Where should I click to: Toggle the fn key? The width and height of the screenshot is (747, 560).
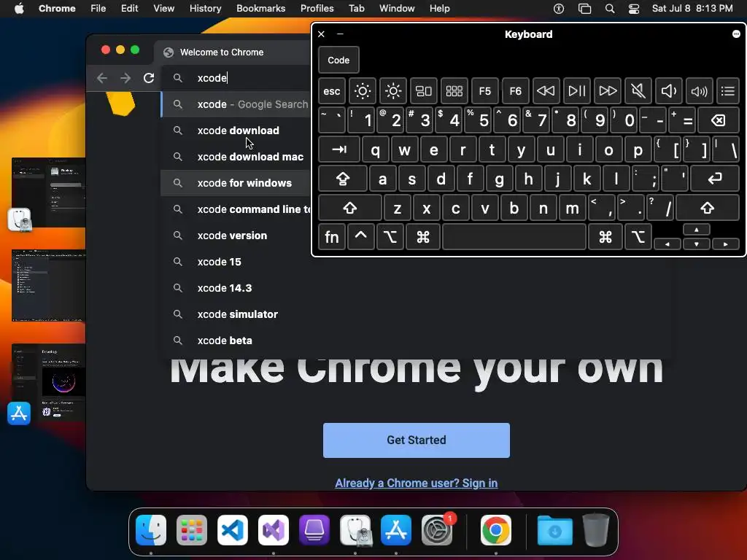[332, 237]
